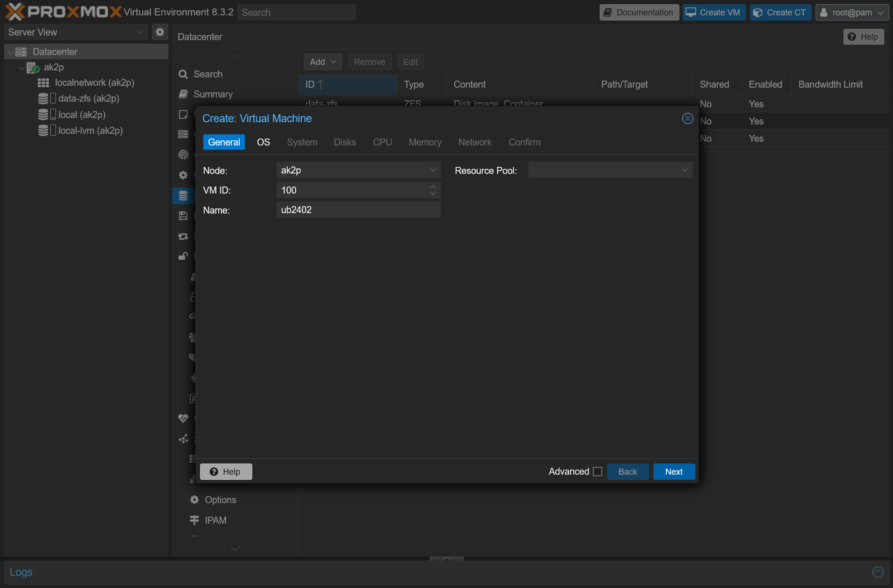The width and height of the screenshot is (893, 588).
Task: Open the Server View settings gear
Action: [160, 32]
